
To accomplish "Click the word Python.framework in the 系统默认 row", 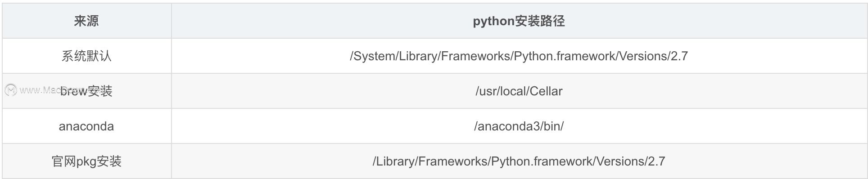I will pos(565,56).
